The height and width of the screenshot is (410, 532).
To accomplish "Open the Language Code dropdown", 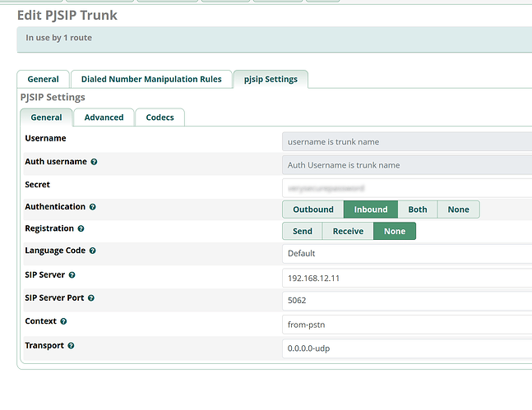I will pyautogui.click(x=406, y=253).
